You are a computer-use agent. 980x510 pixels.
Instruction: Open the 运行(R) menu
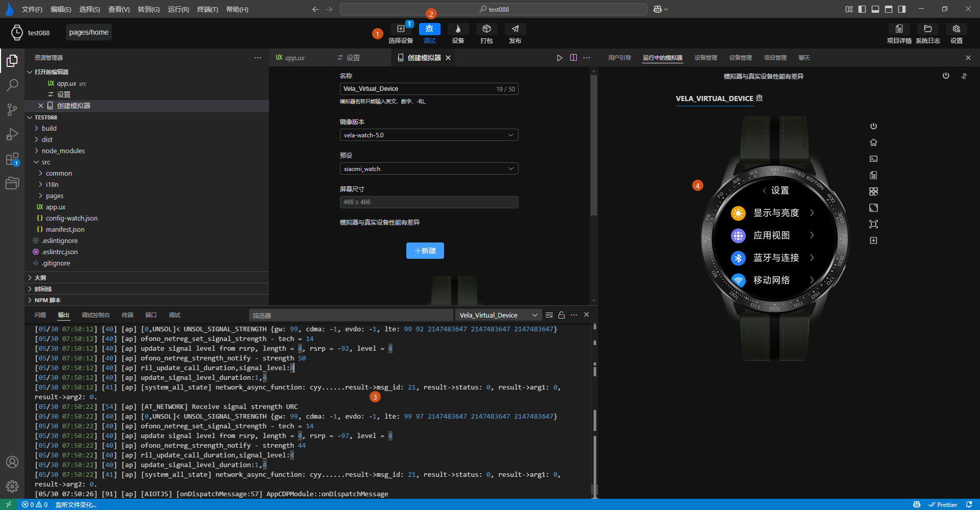[178, 9]
